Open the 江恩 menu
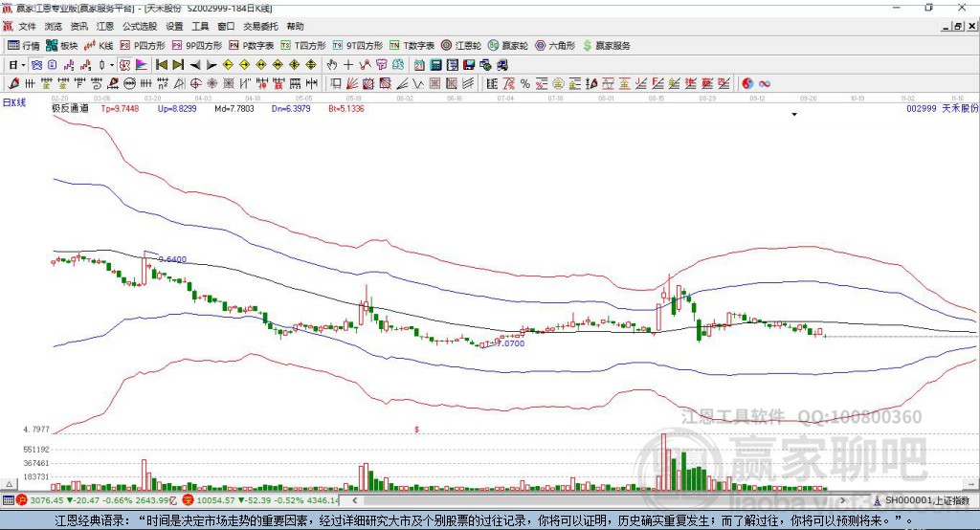This screenshot has width=980, height=530. coord(105,26)
